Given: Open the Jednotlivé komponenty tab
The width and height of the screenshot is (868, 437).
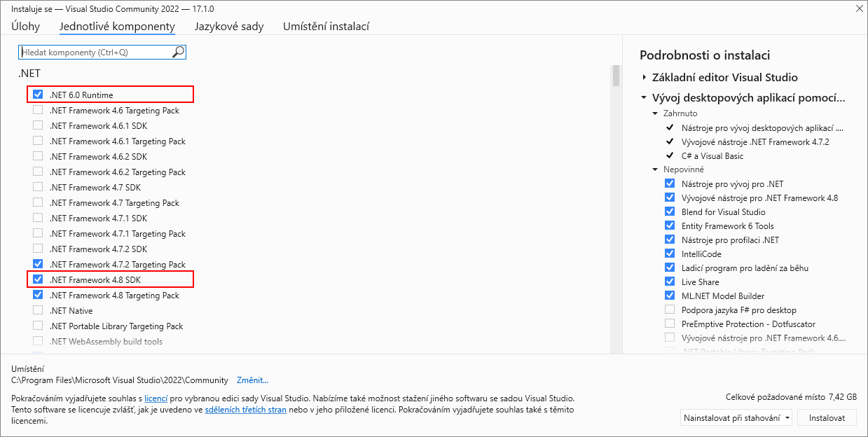Looking at the screenshot, I should tap(117, 27).
